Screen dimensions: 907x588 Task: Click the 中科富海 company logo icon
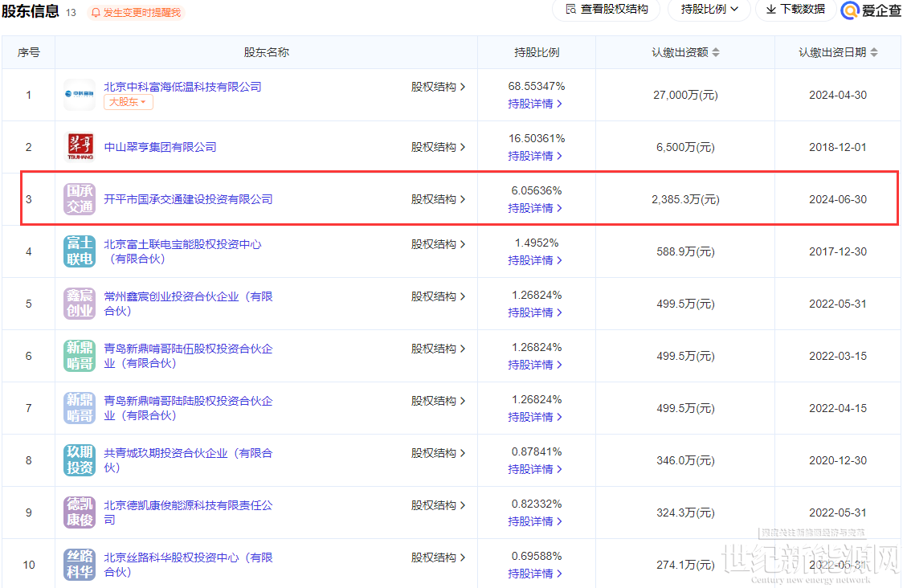[80, 95]
